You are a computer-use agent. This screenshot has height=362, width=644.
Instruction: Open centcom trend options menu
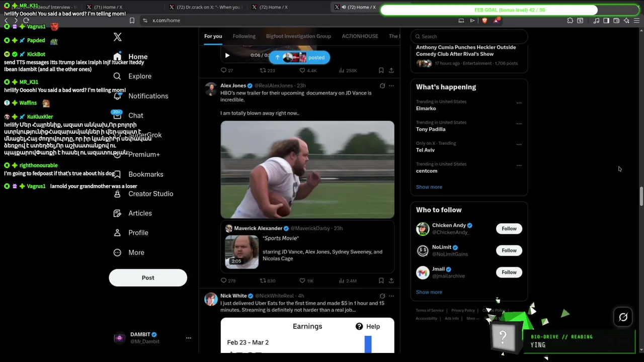click(x=519, y=165)
